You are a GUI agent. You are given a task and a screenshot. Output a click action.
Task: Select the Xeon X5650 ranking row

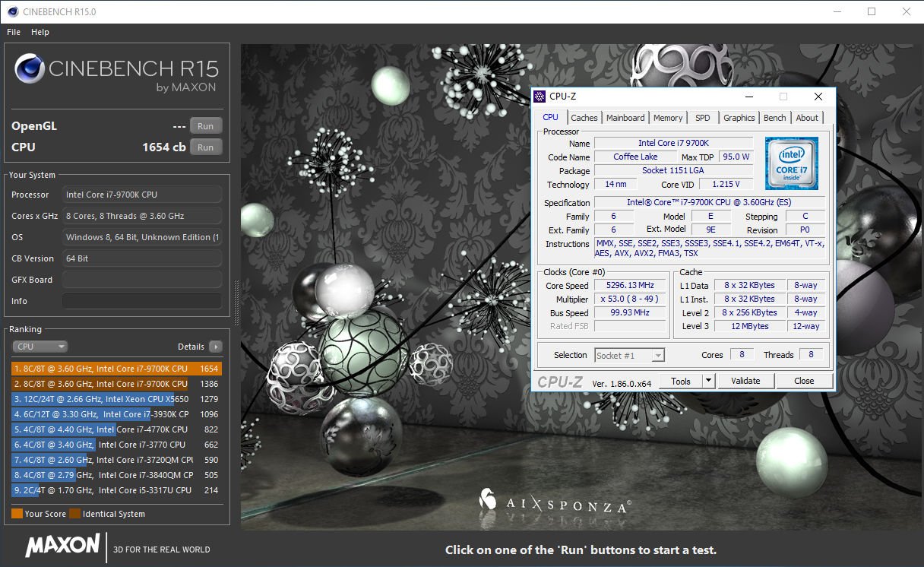[116, 399]
